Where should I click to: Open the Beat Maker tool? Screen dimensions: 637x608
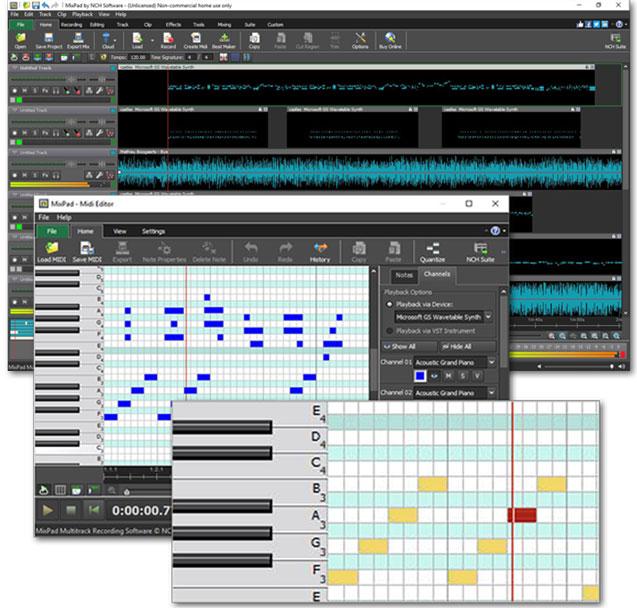[224, 41]
